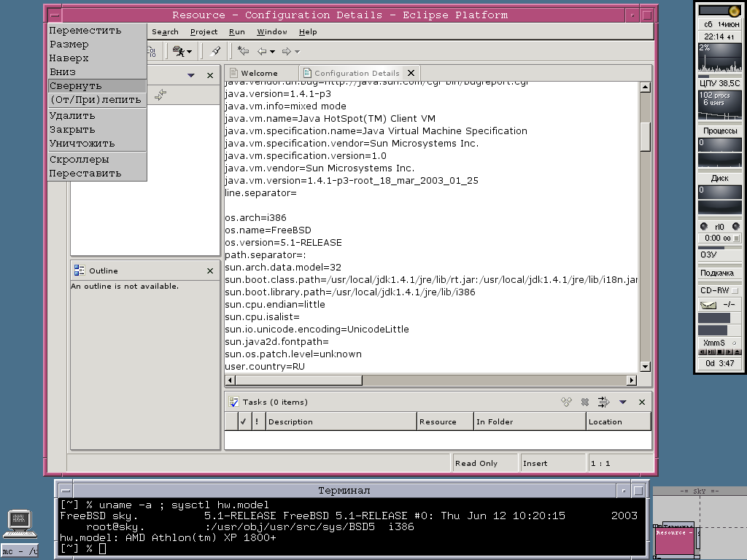This screenshot has width=747, height=560.
Task: Open the Help menu
Action: (x=308, y=32)
